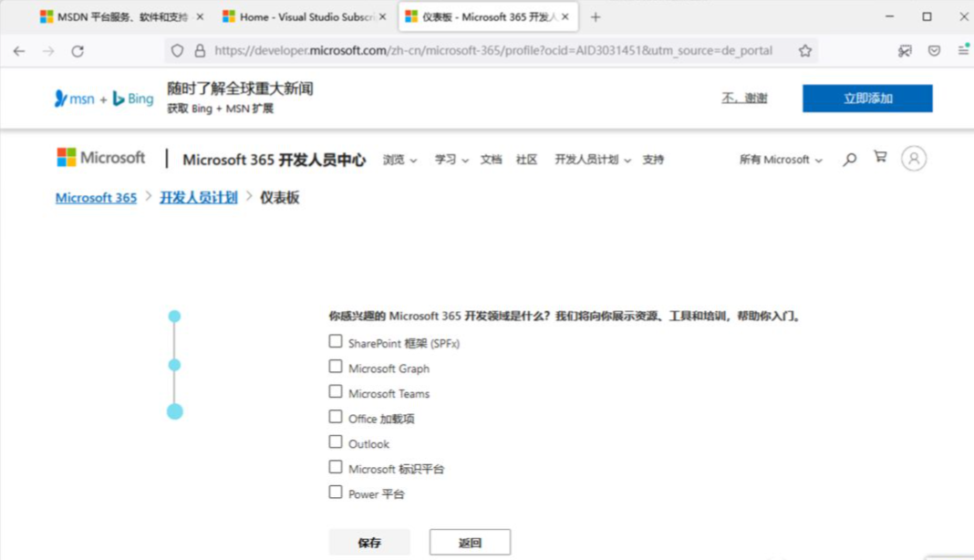The width and height of the screenshot is (974, 560).
Task: Check the Office 加载项 checkbox
Action: (336, 417)
